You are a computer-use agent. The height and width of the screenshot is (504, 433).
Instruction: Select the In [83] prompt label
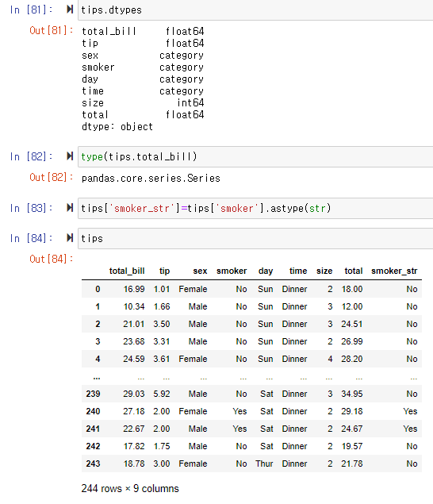tap(31, 208)
